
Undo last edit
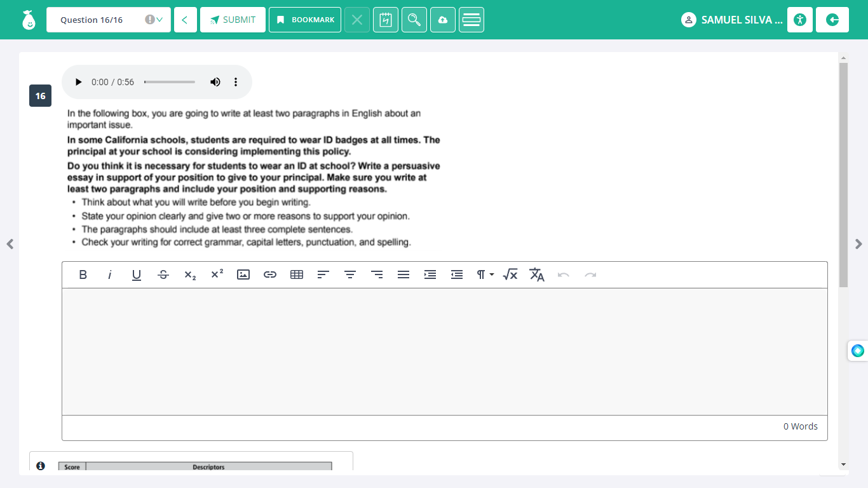point(564,274)
